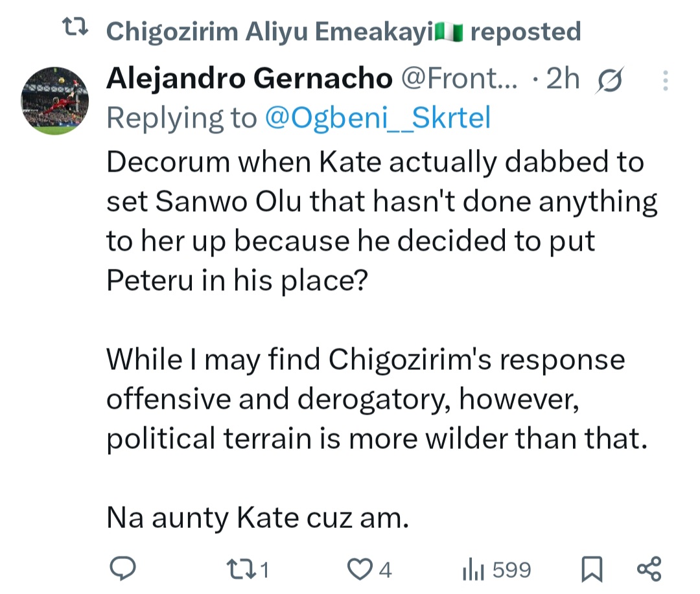Like the tweet with the heart icon
This screenshot has height=594, width=700.
[x=358, y=569]
